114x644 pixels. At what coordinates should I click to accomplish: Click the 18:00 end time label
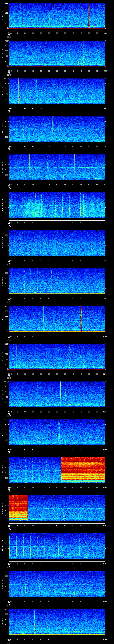coord(105,639)
